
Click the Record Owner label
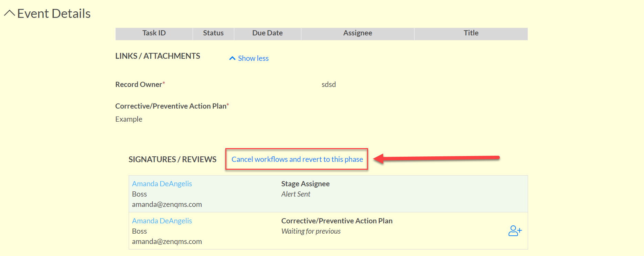140,84
